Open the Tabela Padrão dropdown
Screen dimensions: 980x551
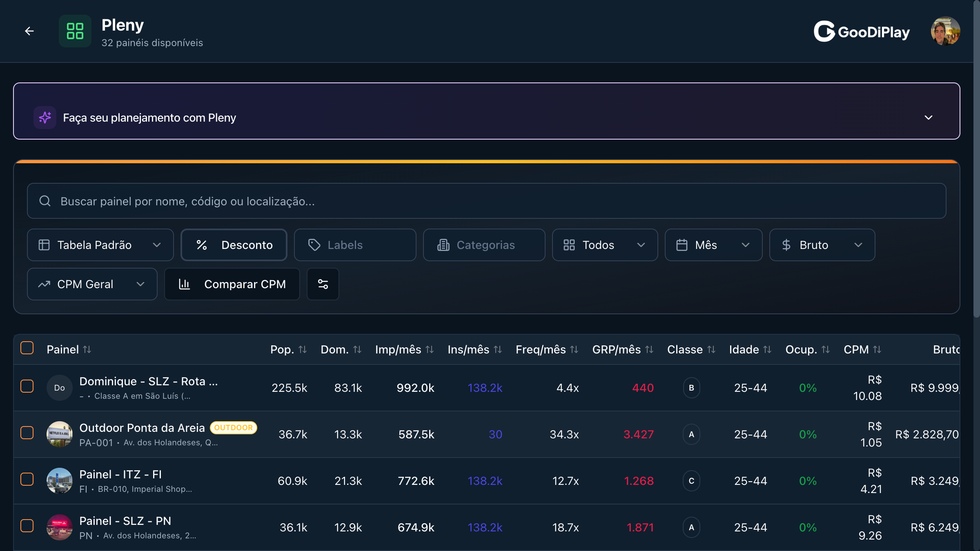100,245
